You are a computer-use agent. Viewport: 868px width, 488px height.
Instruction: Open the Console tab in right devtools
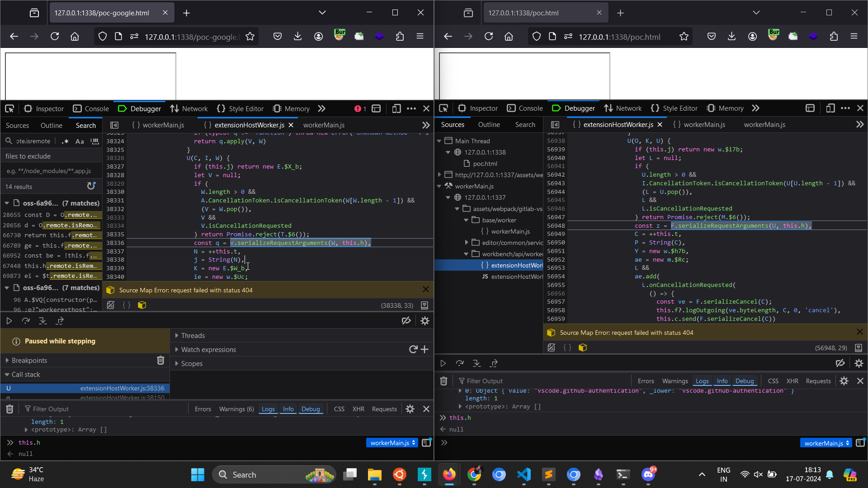tap(525, 108)
